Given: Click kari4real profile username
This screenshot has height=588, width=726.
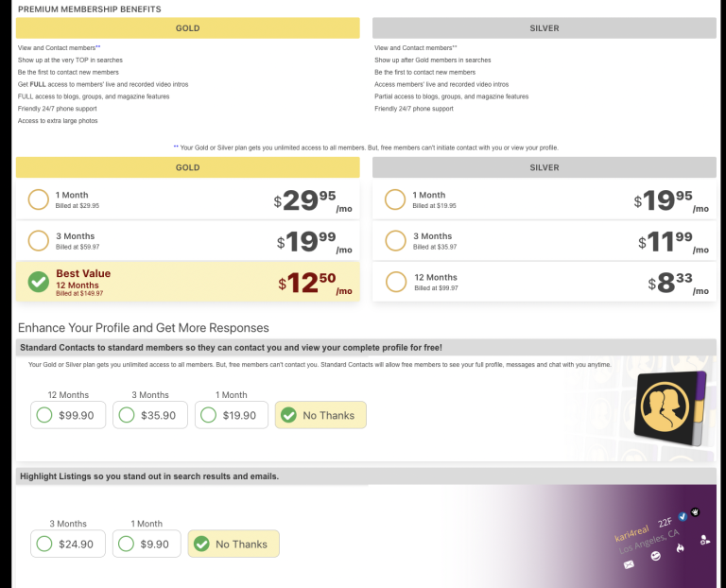Looking at the screenshot, I should (x=630, y=534).
